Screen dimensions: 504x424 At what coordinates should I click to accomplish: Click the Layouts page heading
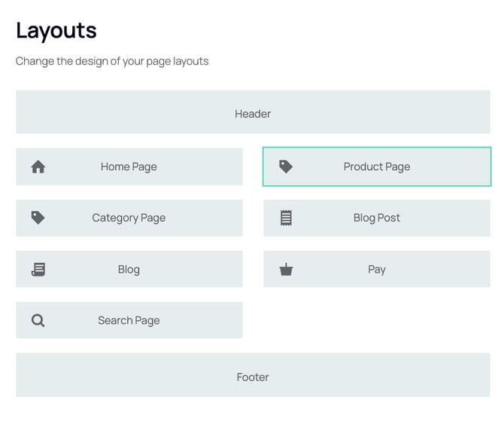tap(56, 31)
